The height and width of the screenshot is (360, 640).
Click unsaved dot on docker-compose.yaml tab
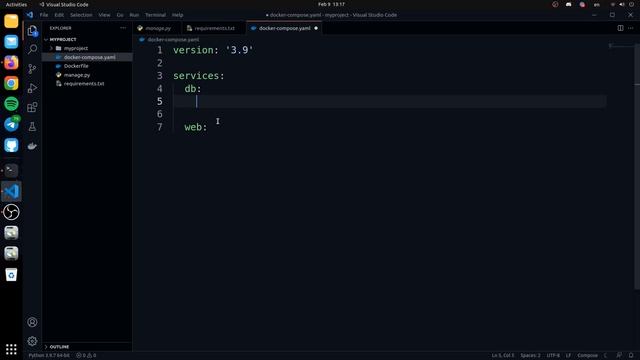(x=316, y=28)
